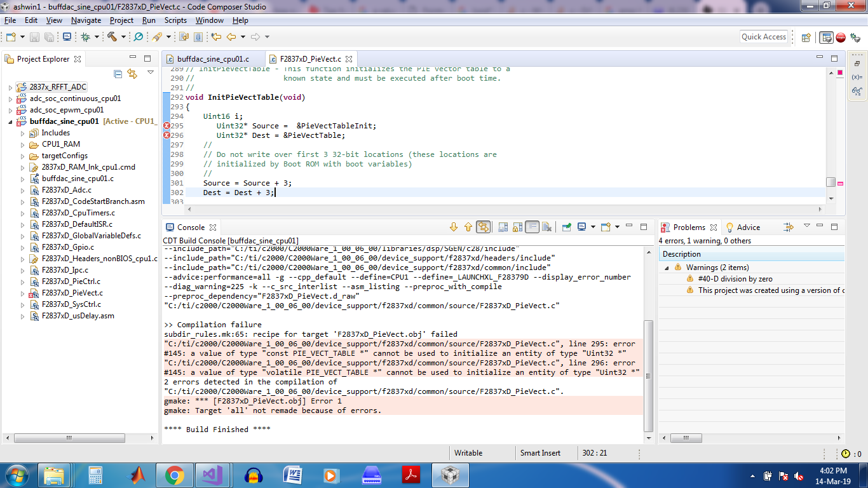Screen dimensions: 868x488
Task: Click the error marker on line 296
Action: point(166,135)
